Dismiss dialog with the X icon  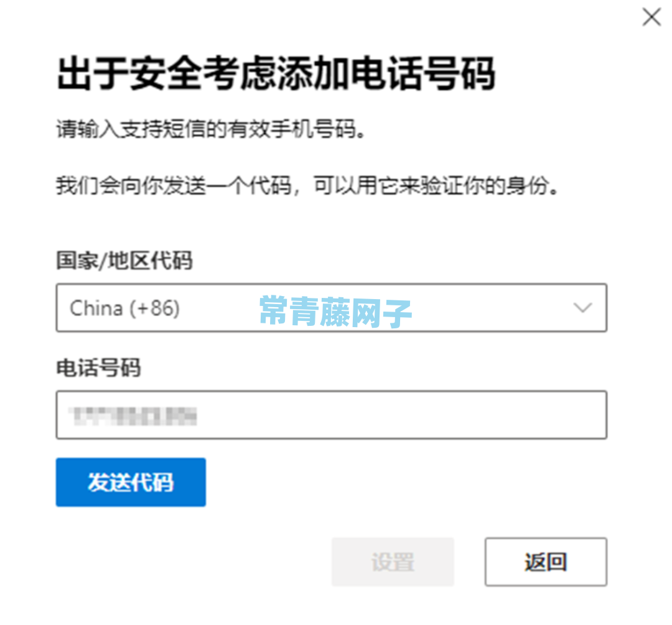click(651, 17)
